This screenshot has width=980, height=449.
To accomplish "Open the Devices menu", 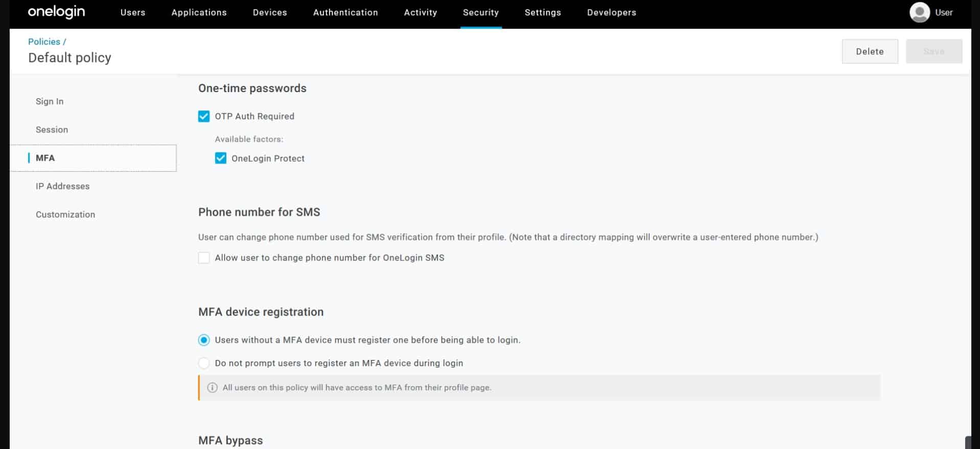I will (270, 12).
